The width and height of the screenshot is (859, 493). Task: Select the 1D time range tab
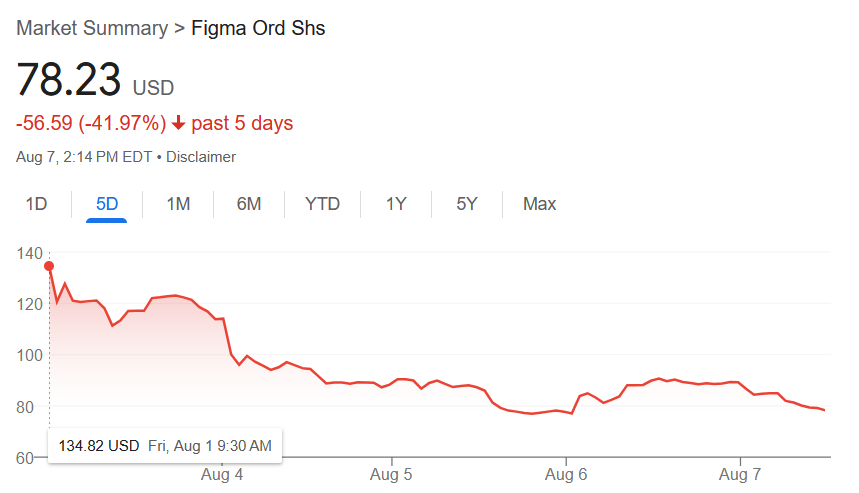coord(36,204)
